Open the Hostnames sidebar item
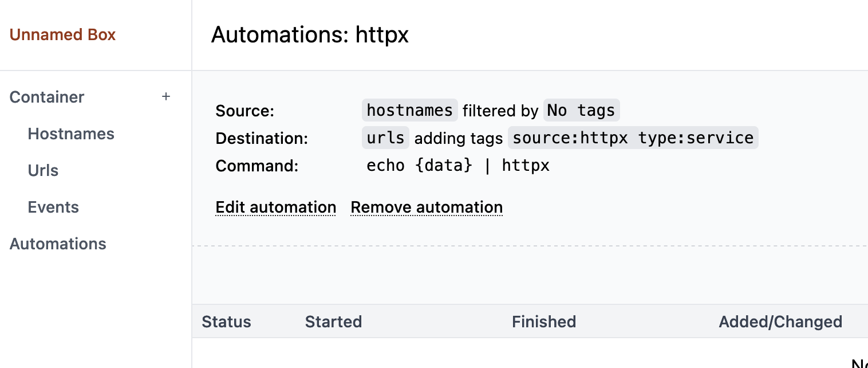The height and width of the screenshot is (368, 868). (71, 134)
